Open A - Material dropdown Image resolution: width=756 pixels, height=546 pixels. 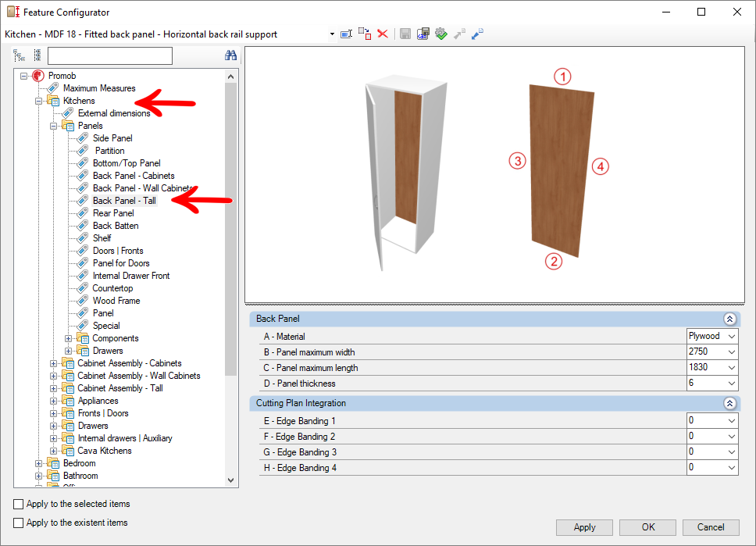pos(732,336)
